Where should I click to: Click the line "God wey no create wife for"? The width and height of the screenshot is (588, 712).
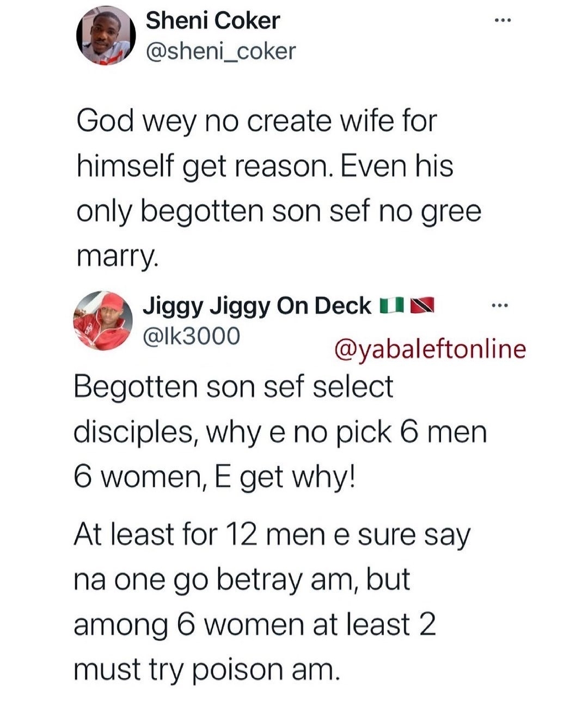[256, 120]
